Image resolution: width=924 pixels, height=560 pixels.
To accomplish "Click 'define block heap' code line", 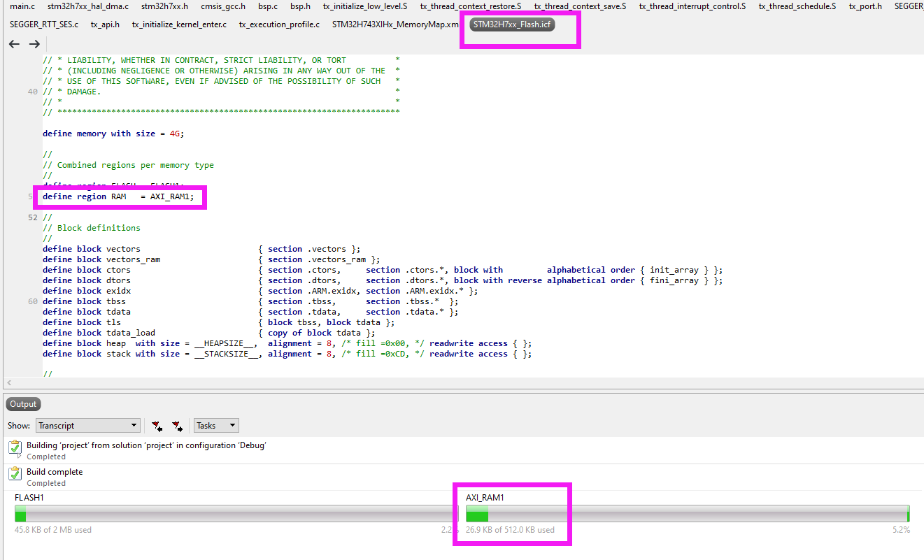I will (287, 343).
